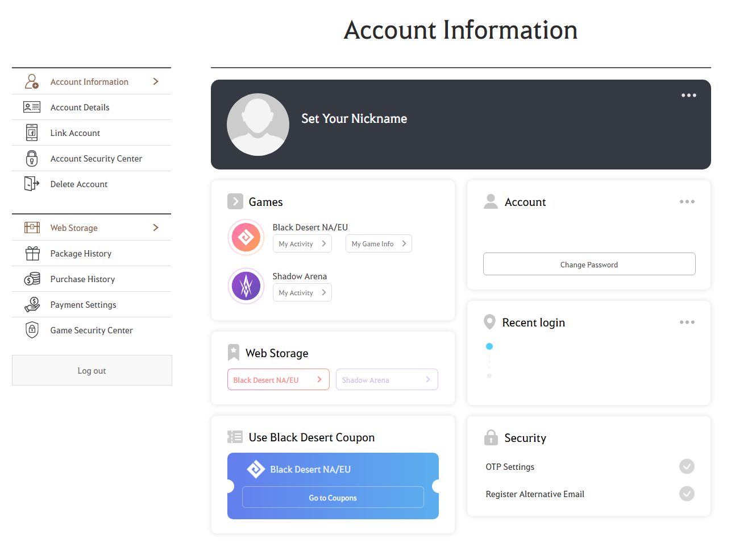Image resolution: width=756 pixels, height=542 pixels.
Task: Click the Black Desert NA/EU game logo
Action: click(x=246, y=237)
